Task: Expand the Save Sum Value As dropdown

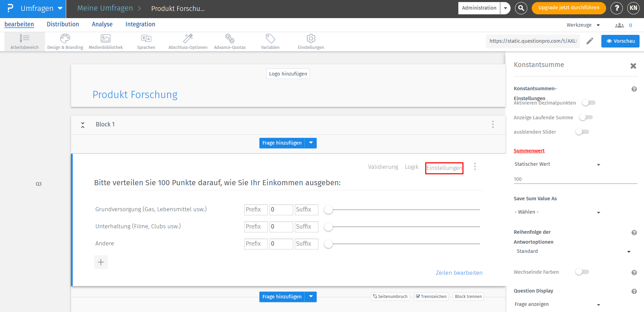Action: point(557,212)
